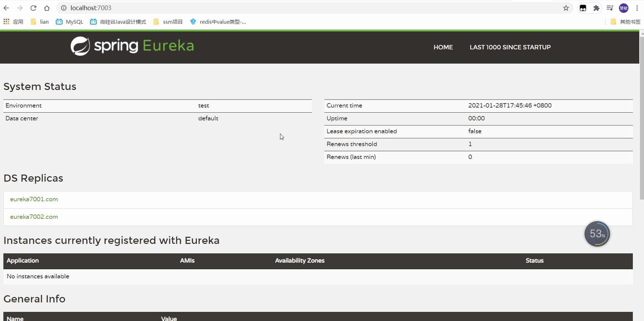Screen dimensions: 644x321
Task: Open LAST 1000 SINCE STARTUP page
Action: pos(510,47)
